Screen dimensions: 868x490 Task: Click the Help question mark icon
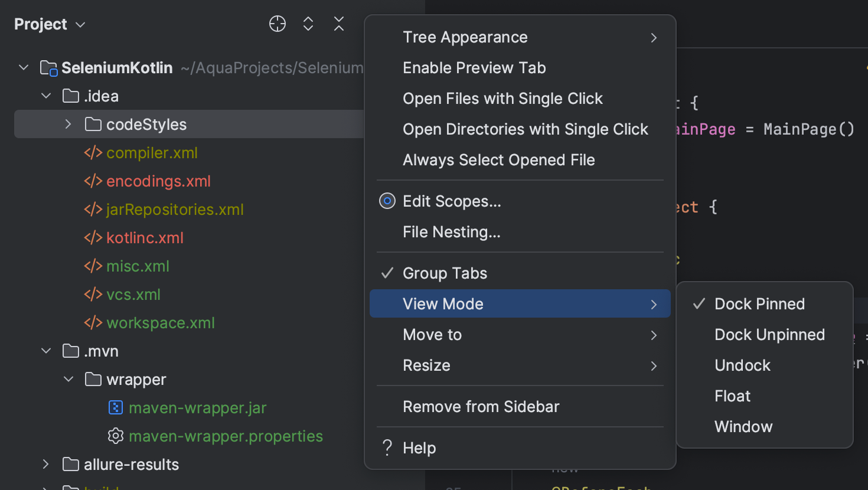pos(387,447)
